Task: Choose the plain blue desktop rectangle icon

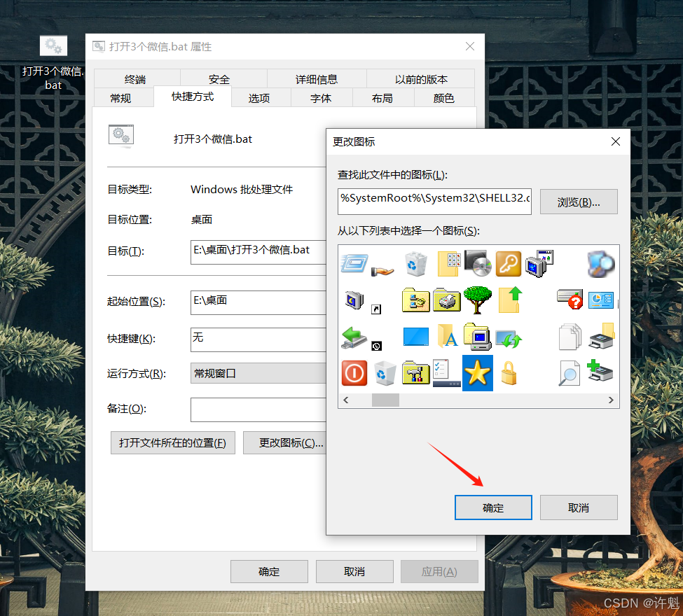Action: (415, 337)
